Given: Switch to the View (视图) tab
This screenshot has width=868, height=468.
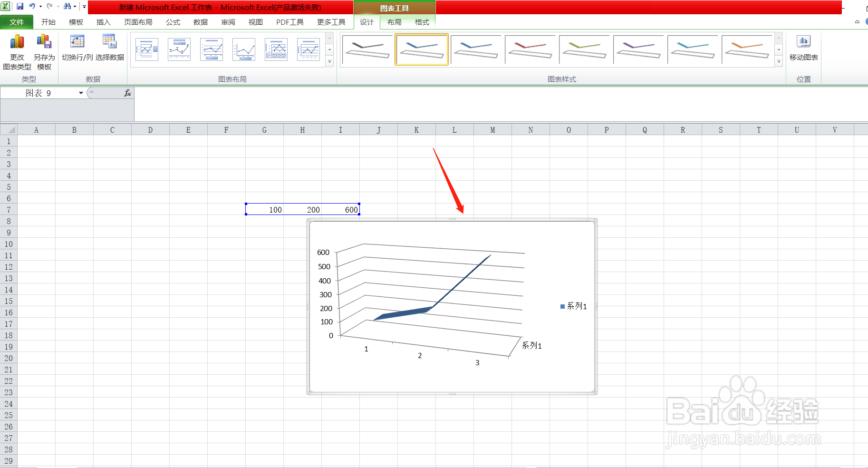Looking at the screenshot, I should tap(256, 22).
